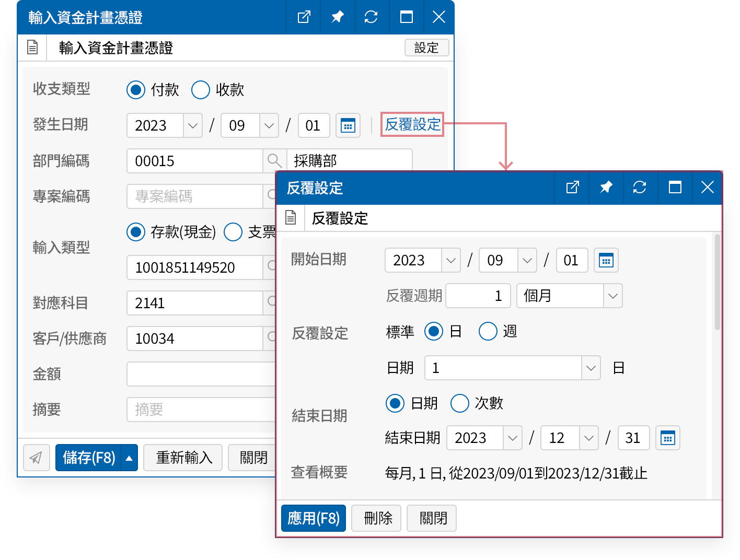Open the 開始日期 year dropdown
This screenshot has height=560, width=740.
(x=450, y=260)
